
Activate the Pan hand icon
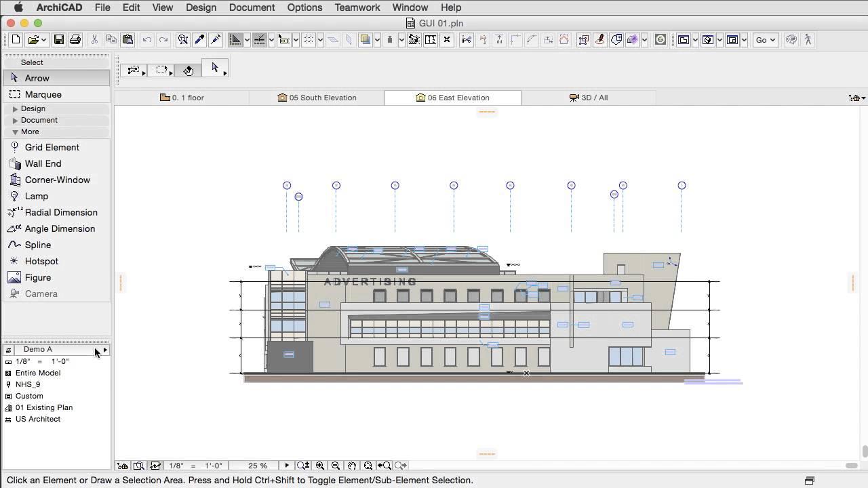point(352,466)
